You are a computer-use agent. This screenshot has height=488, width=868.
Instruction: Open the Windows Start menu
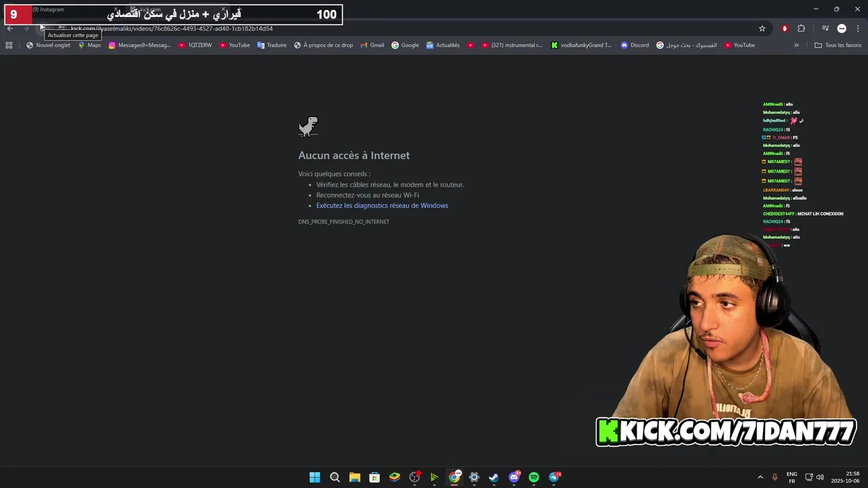315,477
